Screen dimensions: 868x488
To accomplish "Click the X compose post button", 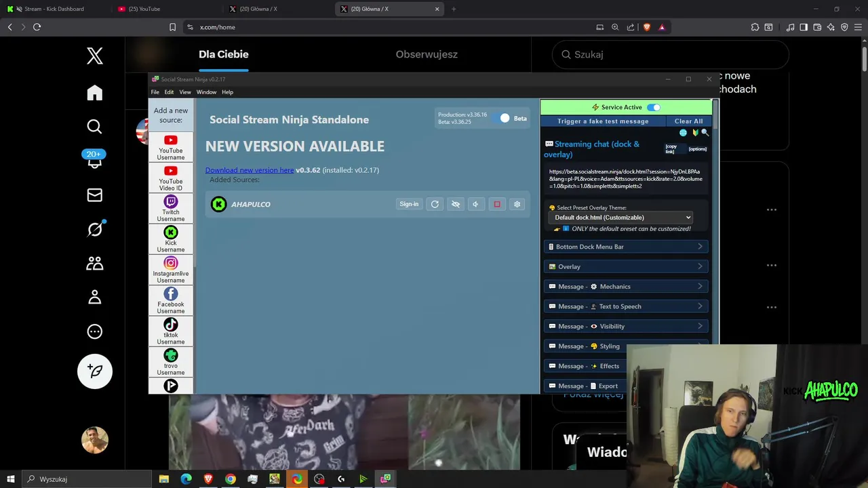I will click(94, 371).
